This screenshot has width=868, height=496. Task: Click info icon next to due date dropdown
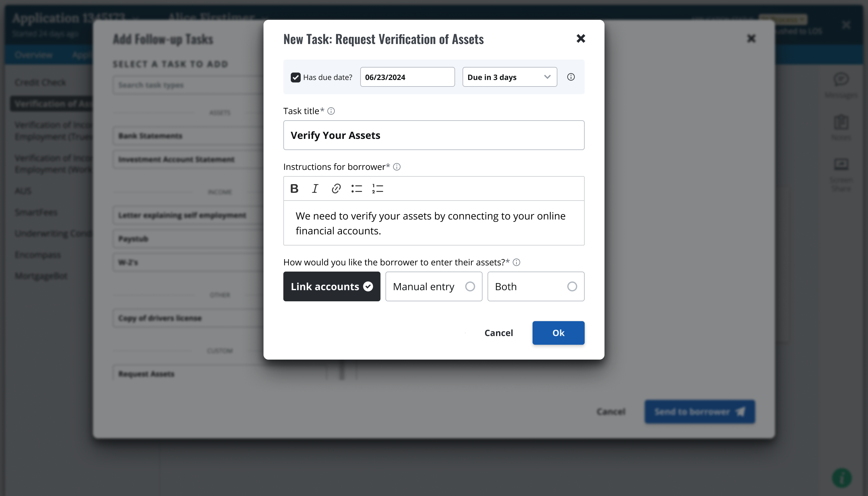click(571, 77)
